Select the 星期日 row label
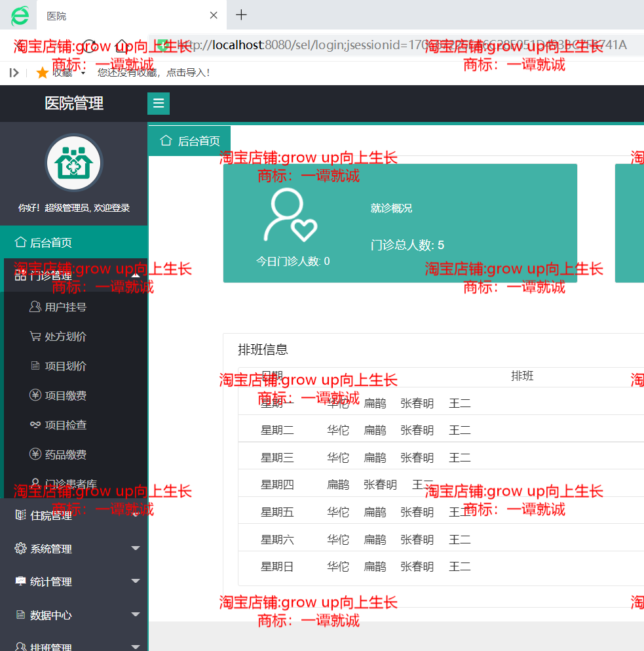Viewport: 644px width, 651px height. point(277,566)
